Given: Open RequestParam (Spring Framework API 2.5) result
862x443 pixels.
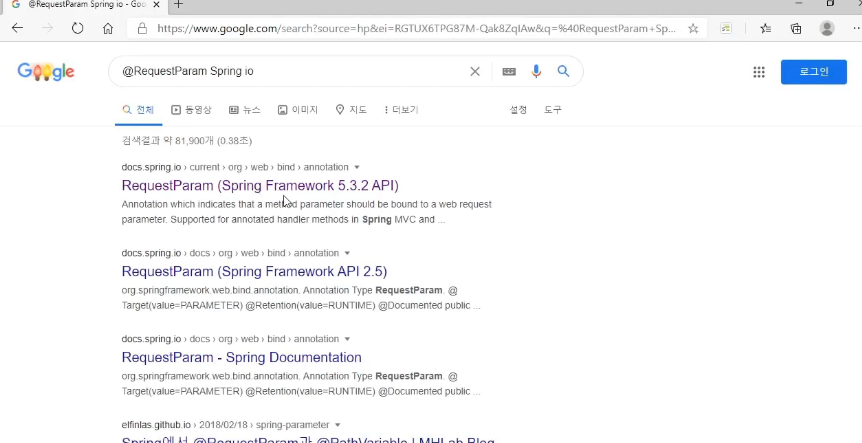Looking at the screenshot, I should [254, 272].
